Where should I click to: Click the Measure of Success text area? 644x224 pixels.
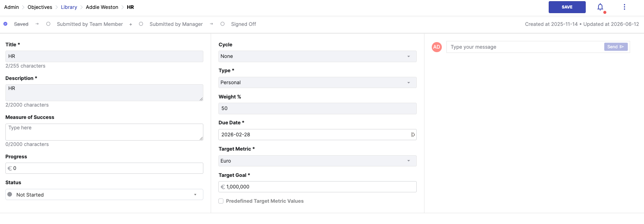(x=104, y=132)
